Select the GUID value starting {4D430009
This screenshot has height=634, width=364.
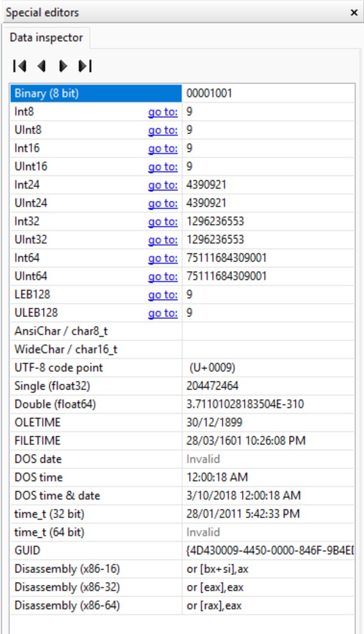[x=270, y=551]
